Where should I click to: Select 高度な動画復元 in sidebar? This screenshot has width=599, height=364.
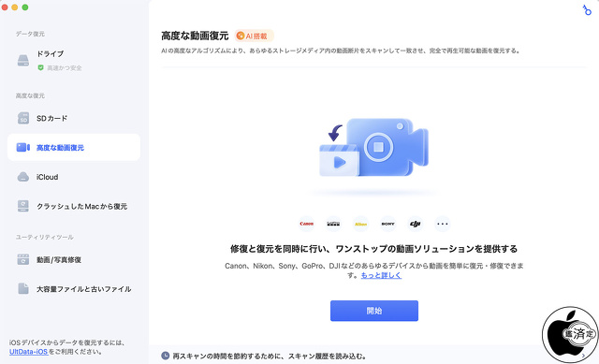74,147
